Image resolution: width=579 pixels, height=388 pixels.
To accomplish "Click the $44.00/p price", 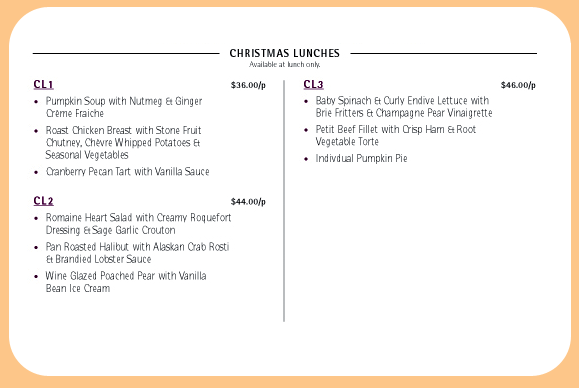I will [248, 202].
